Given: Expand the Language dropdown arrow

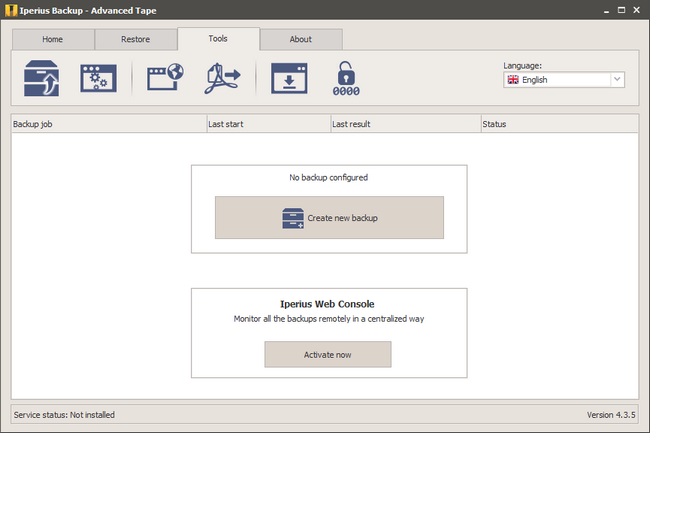Looking at the screenshot, I should 617,79.
